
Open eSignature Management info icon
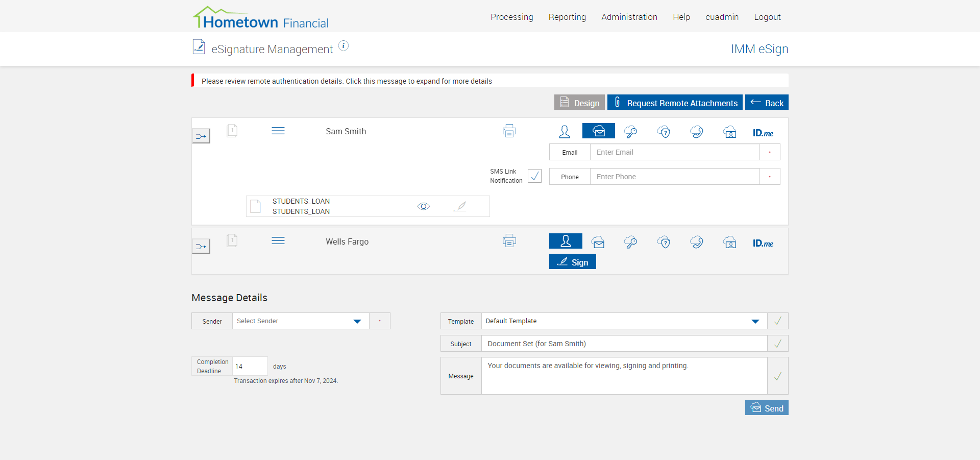click(344, 46)
